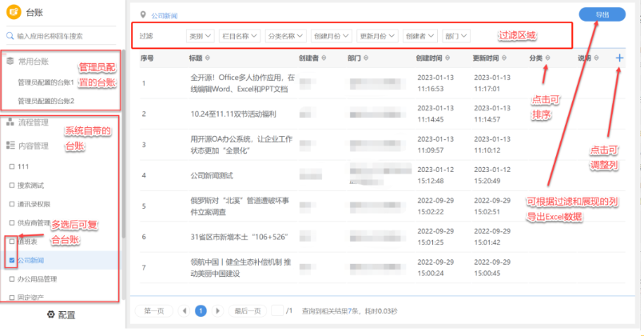Go to previous page arrow
The image size is (644, 336).
[x=184, y=311]
